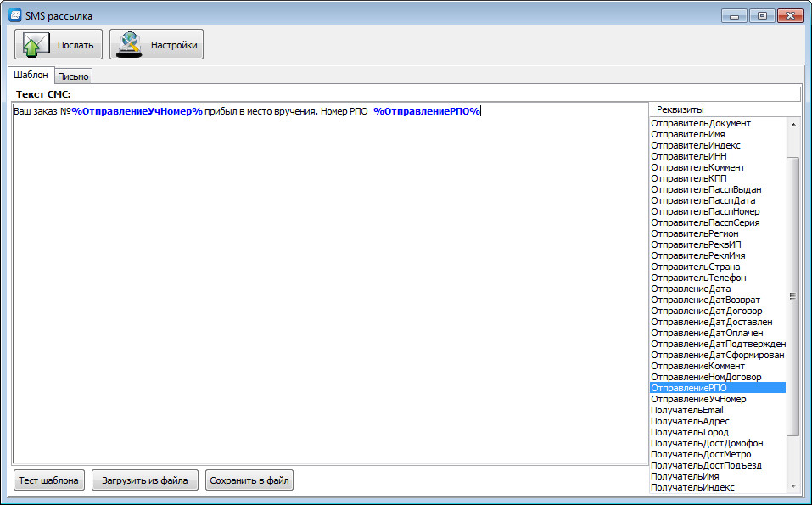Click Тест шаблона button
This screenshot has width=812, height=505.
(48, 480)
